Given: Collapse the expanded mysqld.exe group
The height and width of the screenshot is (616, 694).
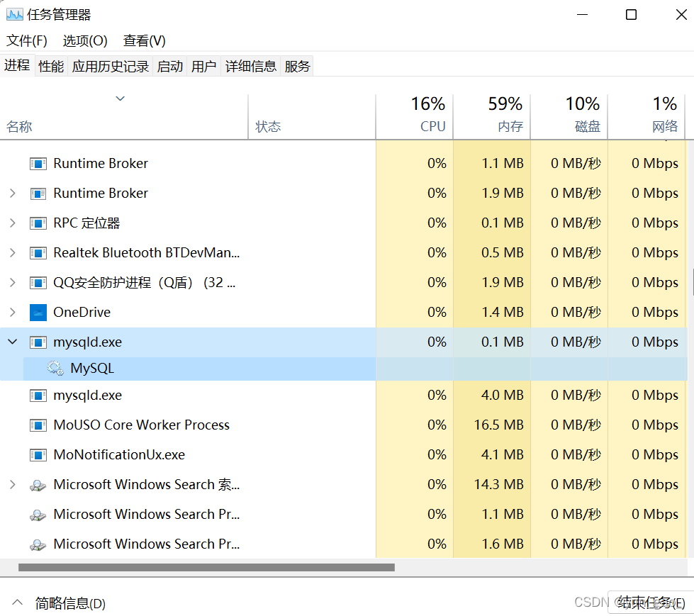Looking at the screenshot, I should coord(13,342).
